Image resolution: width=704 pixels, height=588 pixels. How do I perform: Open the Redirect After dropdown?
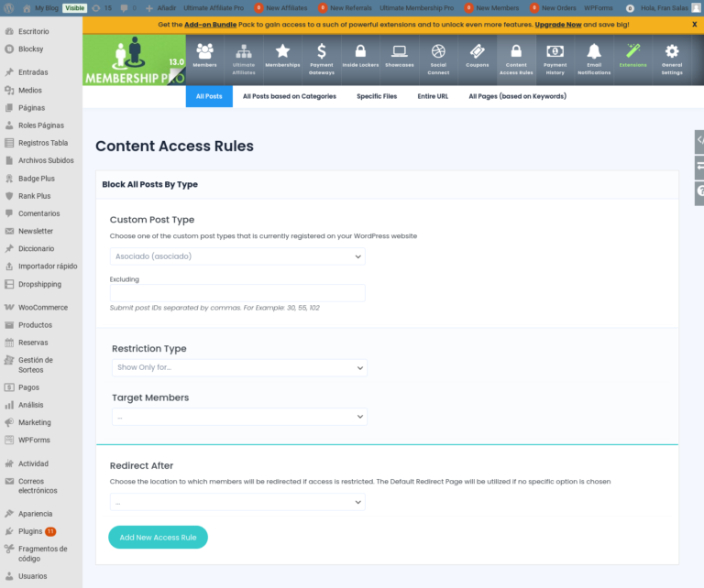click(x=237, y=502)
